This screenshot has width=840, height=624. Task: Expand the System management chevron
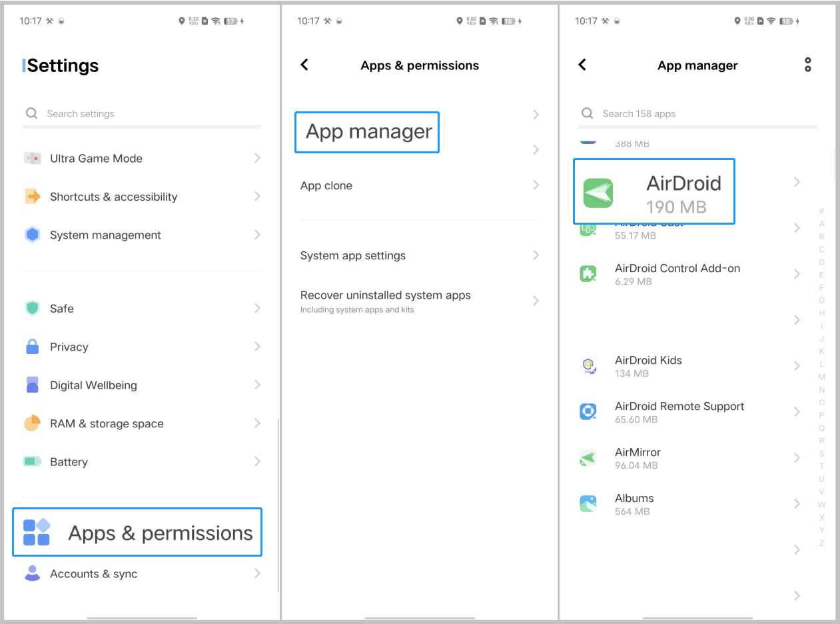click(257, 235)
